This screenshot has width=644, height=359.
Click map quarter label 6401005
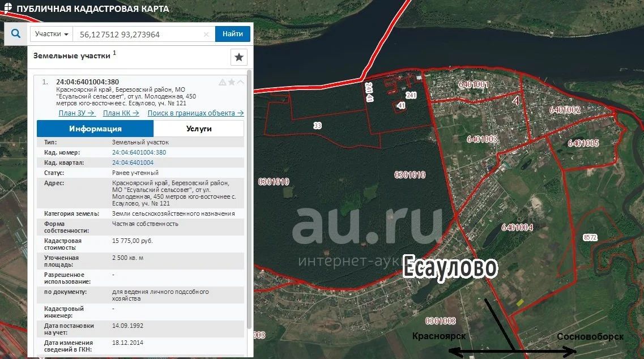[583, 143]
